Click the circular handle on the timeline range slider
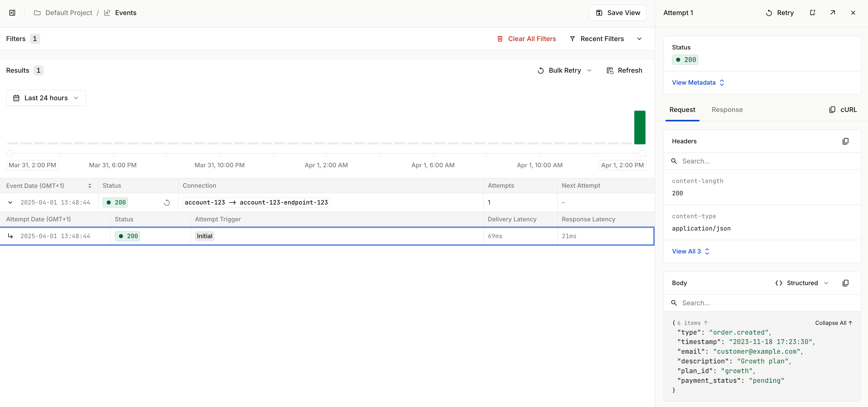This screenshot has height=407, width=868. 10,153
